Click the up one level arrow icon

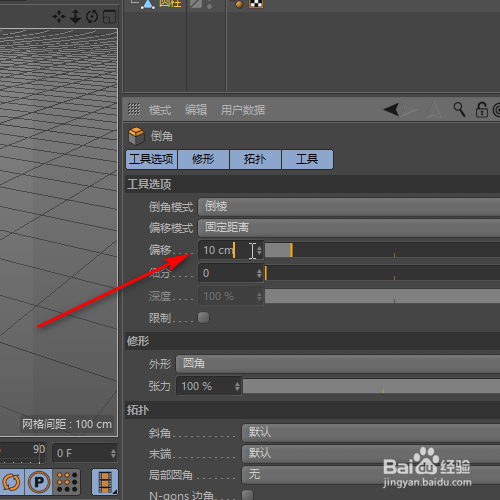434,110
